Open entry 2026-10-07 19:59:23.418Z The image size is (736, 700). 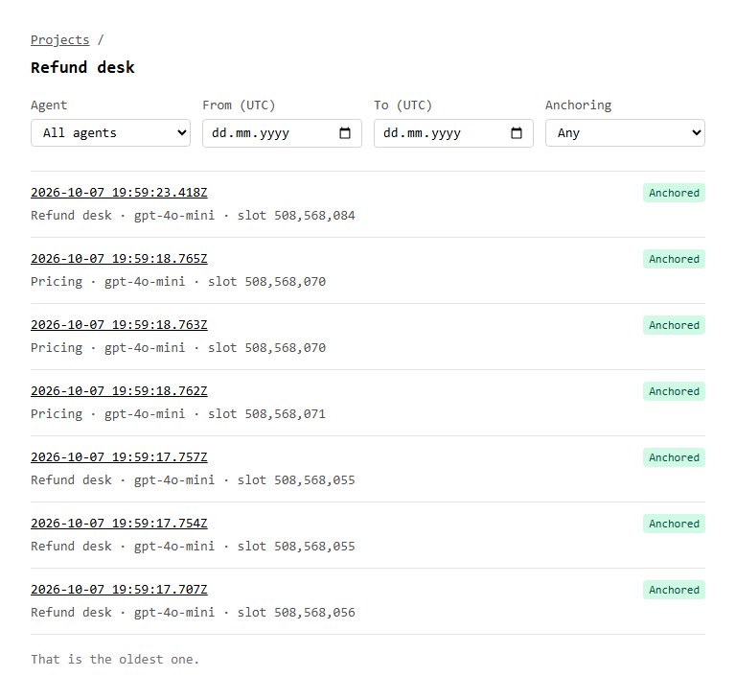119,193
